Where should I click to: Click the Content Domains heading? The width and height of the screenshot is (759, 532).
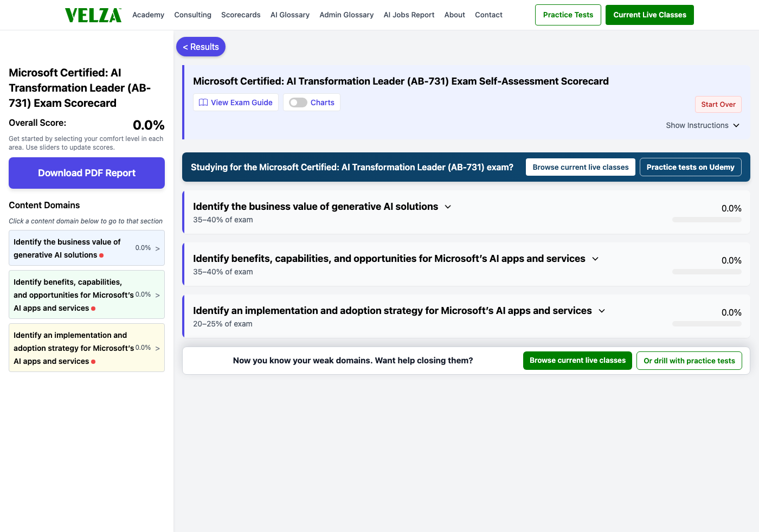(x=44, y=205)
